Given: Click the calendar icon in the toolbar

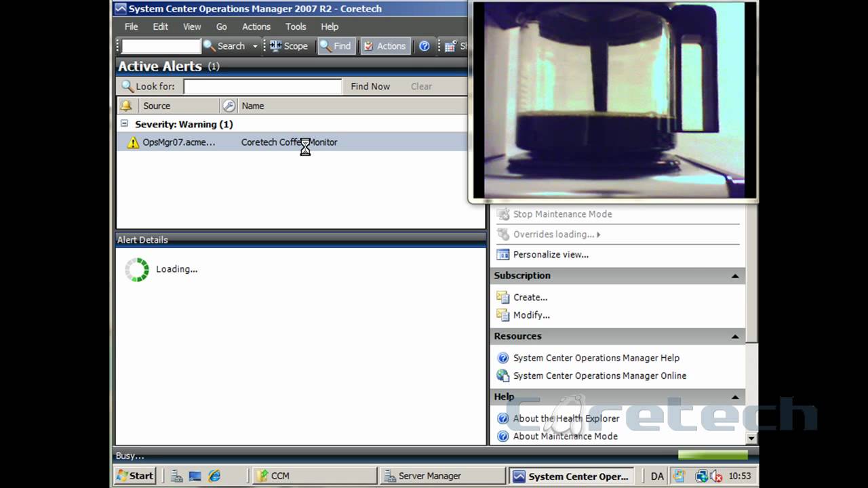Looking at the screenshot, I should pyautogui.click(x=450, y=46).
